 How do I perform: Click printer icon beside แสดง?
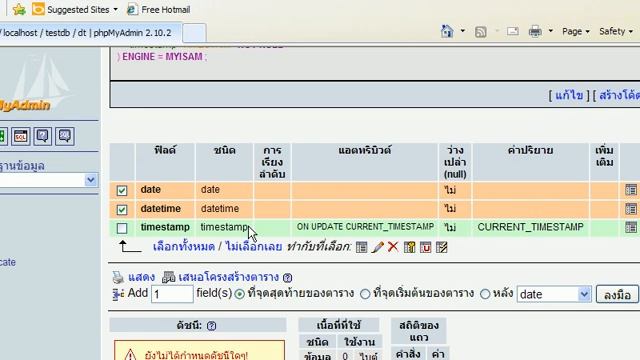pos(118,278)
